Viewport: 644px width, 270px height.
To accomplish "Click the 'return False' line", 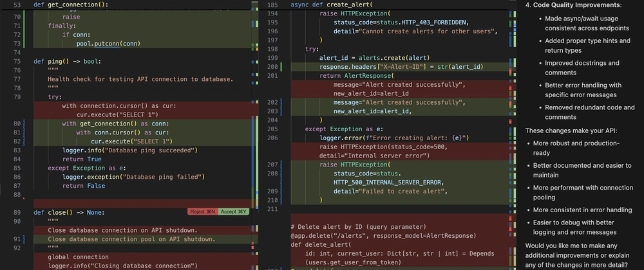I will 83,186.
